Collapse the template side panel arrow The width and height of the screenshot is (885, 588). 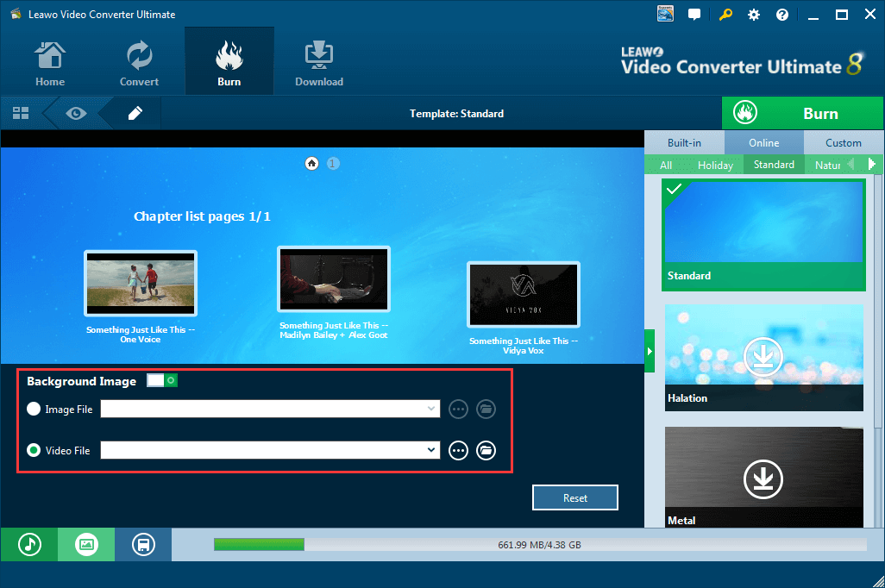tap(650, 351)
